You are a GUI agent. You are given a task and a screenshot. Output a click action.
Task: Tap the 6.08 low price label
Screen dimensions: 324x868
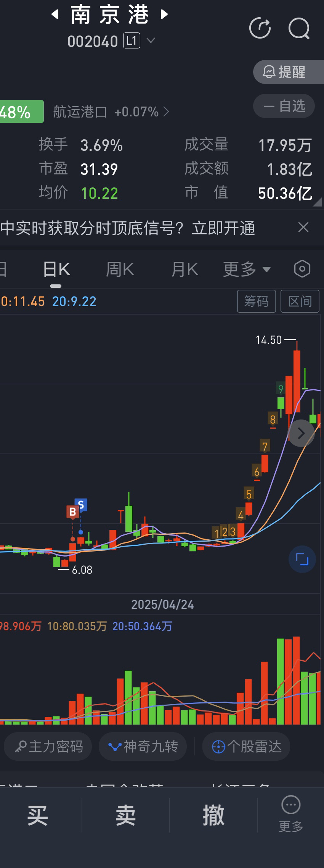(82, 570)
